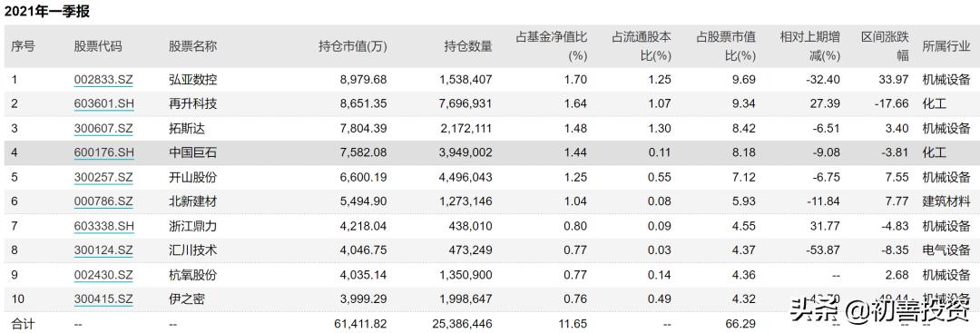Click stock name 中国巨石 in highlighted row
Image resolution: width=980 pixels, height=333 pixels.
(x=192, y=153)
